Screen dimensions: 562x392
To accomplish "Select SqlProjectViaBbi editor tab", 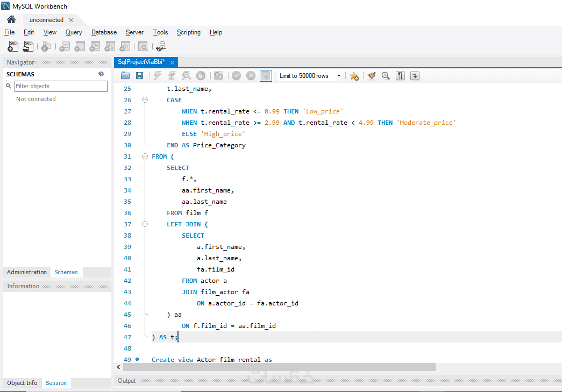I will (x=141, y=62).
